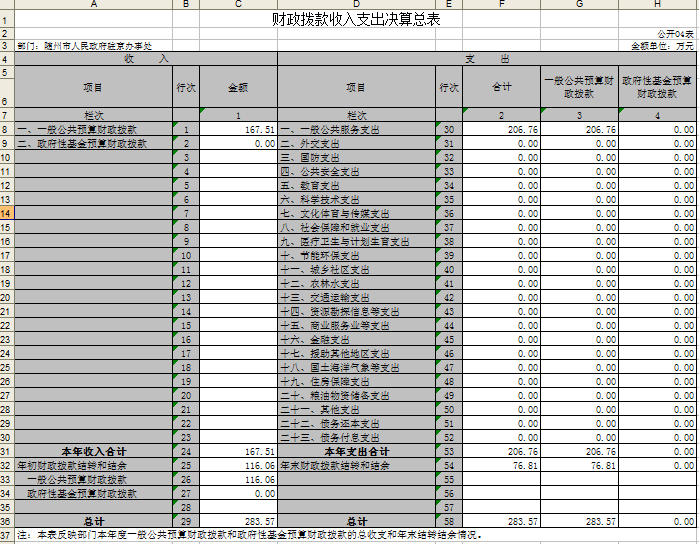Click the title cell 财政拨款收入支出决算总表
The image size is (699, 544).
(356, 19)
